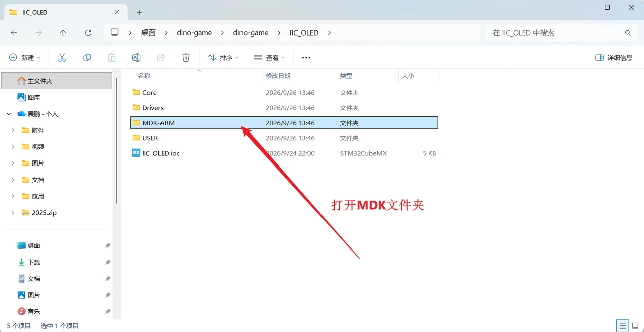Select the Core folder

tap(284, 93)
